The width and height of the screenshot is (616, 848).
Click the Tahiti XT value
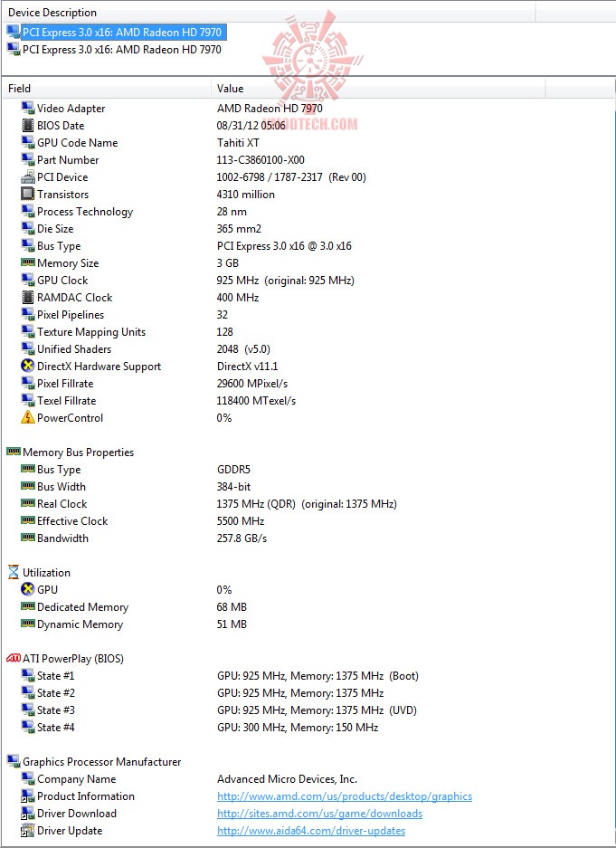coord(238,143)
